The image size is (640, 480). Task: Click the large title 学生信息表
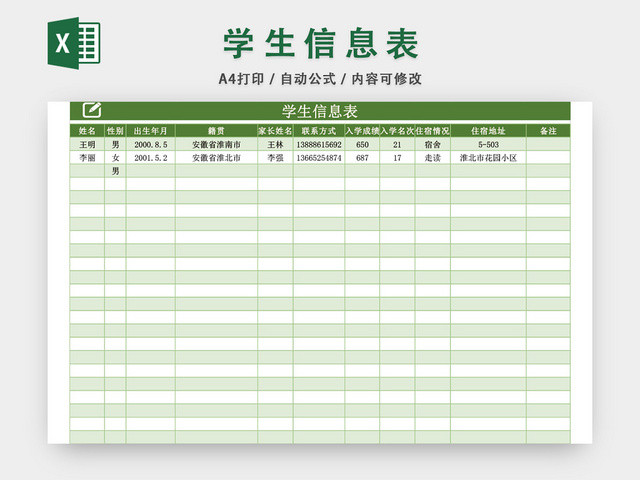(x=320, y=43)
